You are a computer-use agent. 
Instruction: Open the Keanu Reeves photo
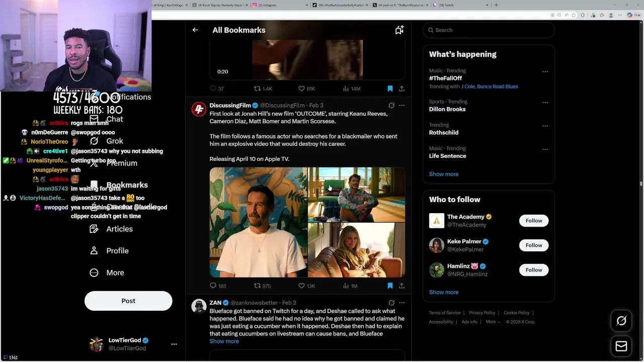coord(258,222)
